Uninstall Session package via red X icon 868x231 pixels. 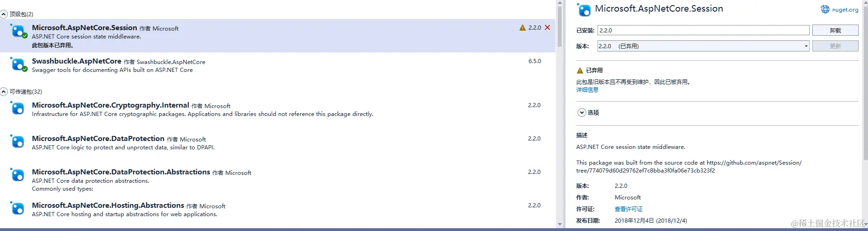pos(548,27)
